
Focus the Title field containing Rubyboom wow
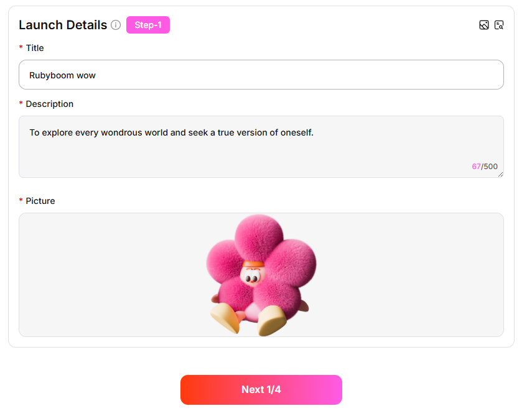[261, 75]
